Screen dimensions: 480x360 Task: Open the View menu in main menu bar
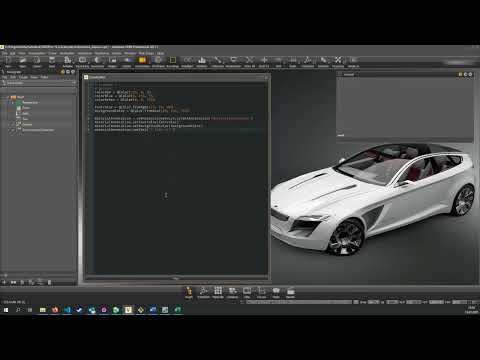tap(22, 53)
